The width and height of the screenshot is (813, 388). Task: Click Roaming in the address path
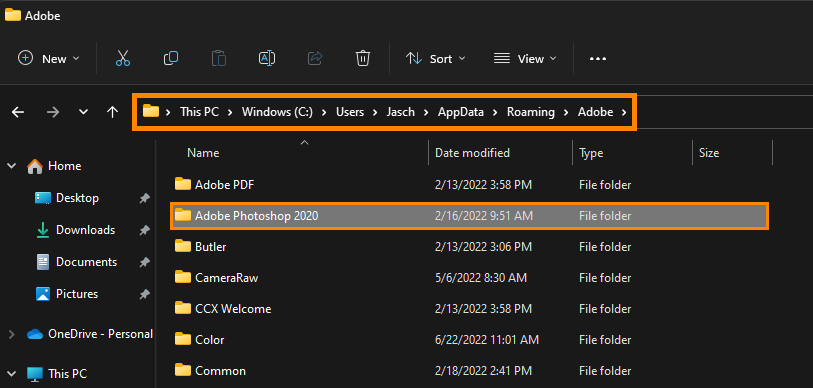pyautogui.click(x=531, y=112)
